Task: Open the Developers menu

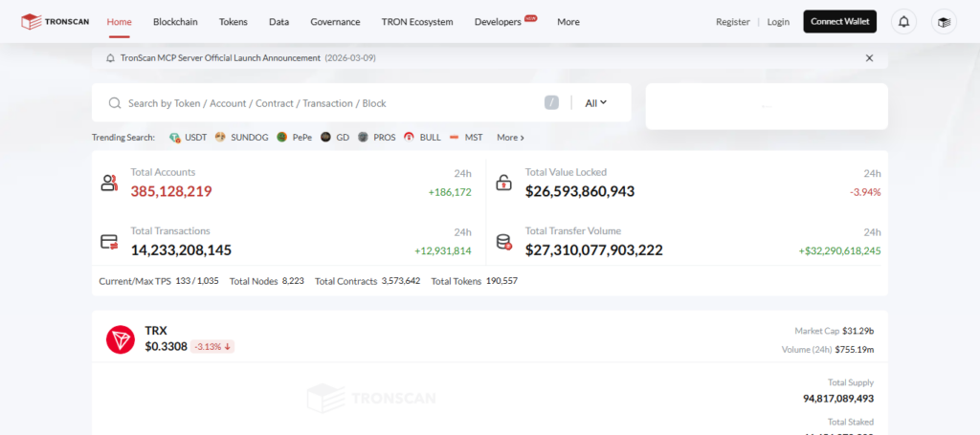Action: point(498,22)
